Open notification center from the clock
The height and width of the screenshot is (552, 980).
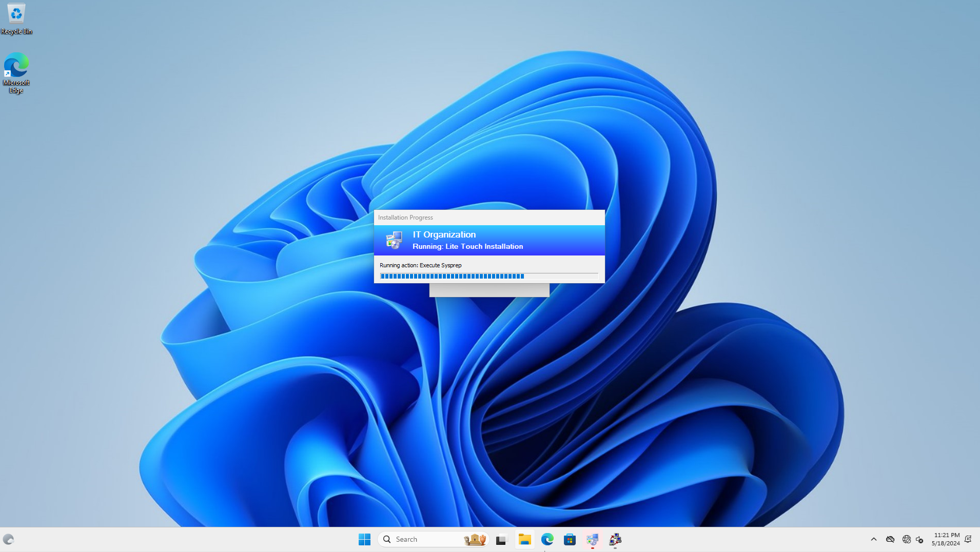coord(947,539)
